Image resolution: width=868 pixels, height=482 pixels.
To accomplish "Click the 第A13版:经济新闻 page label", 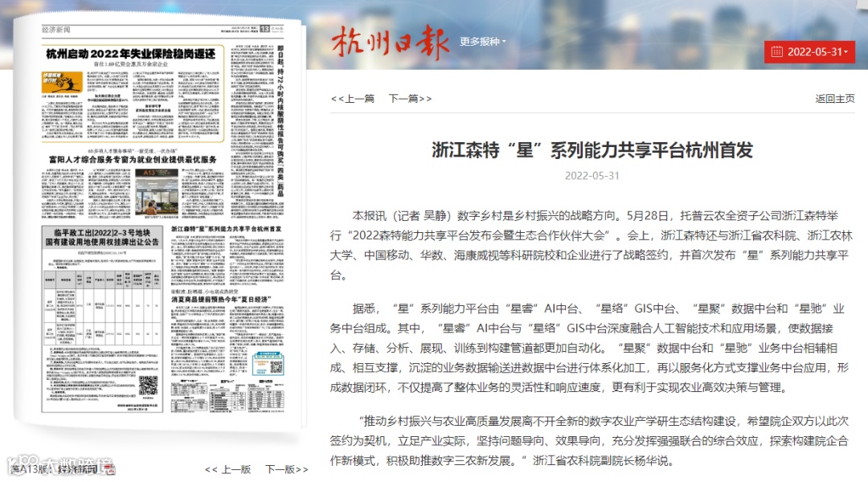I will (55, 468).
